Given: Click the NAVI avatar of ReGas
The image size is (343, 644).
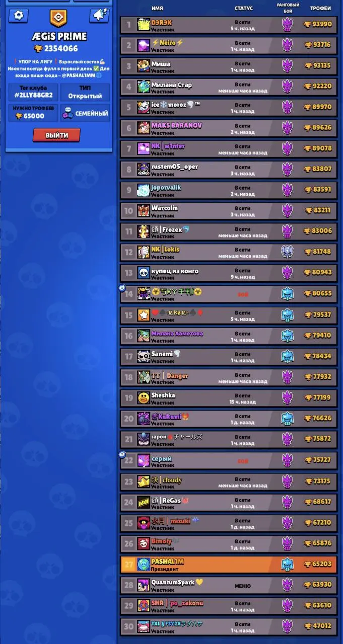Looking at the screenshot, I should (144, 502).
